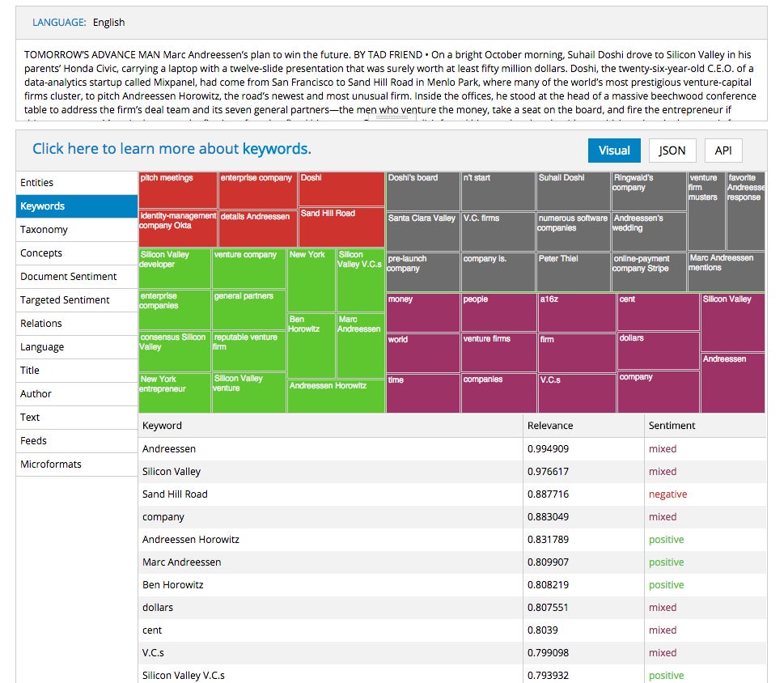Viewport: 784px width, 683px height.
Task: Click the red 'Sand Hill Road' treemap tile
Action: (341, 227)
